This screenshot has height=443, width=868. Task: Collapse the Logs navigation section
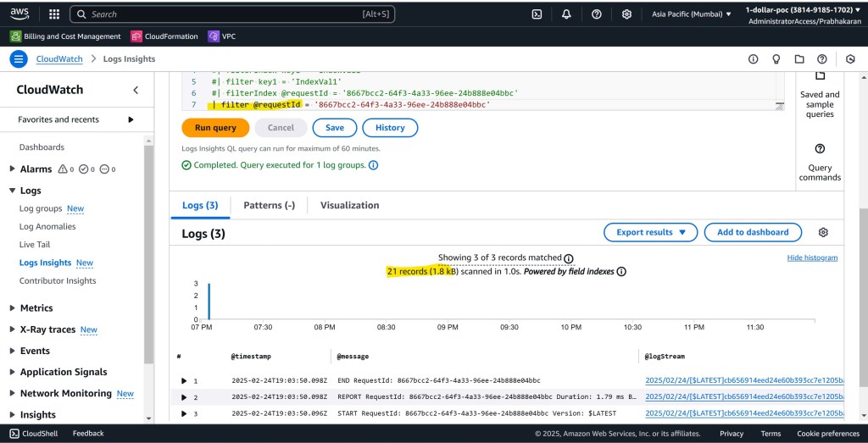point(12,191)
